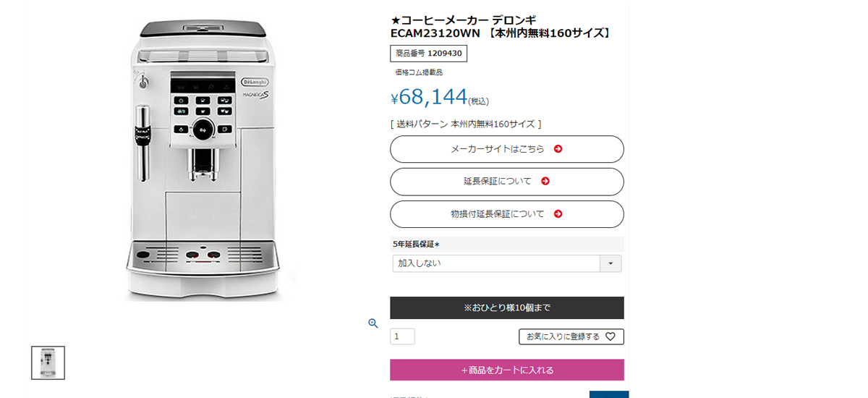This screenshot has height=398, width=868.
Task: Click the heart icon for favorites
Action: pos(610,336)
